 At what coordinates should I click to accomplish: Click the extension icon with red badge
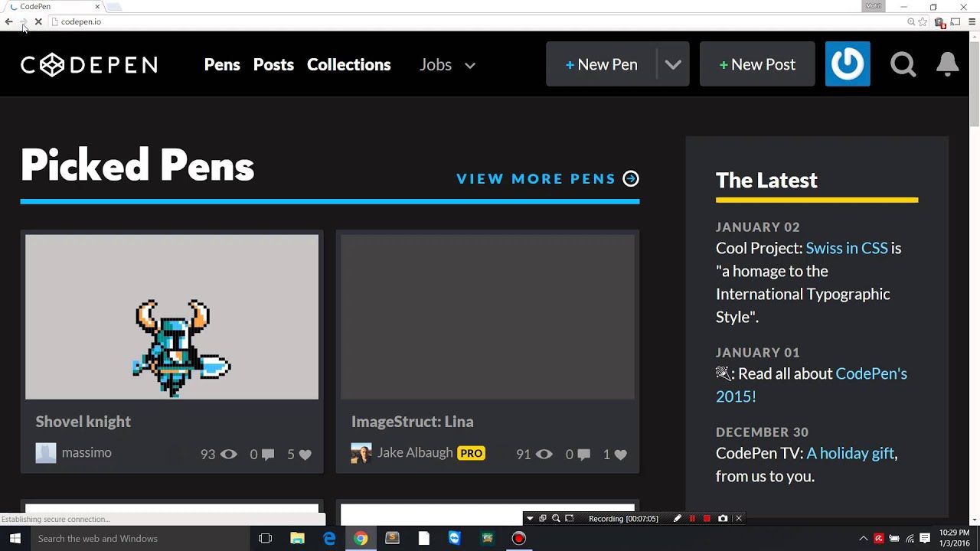pos(939,22)
